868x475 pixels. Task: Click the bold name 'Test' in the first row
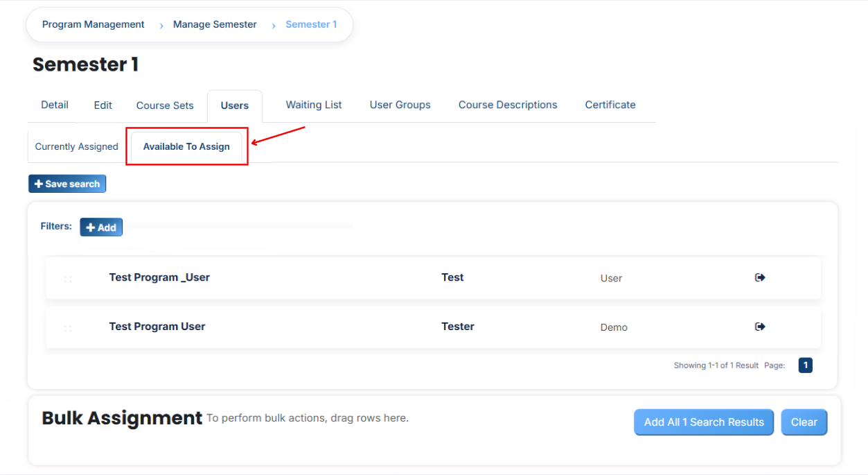point(452,277)
